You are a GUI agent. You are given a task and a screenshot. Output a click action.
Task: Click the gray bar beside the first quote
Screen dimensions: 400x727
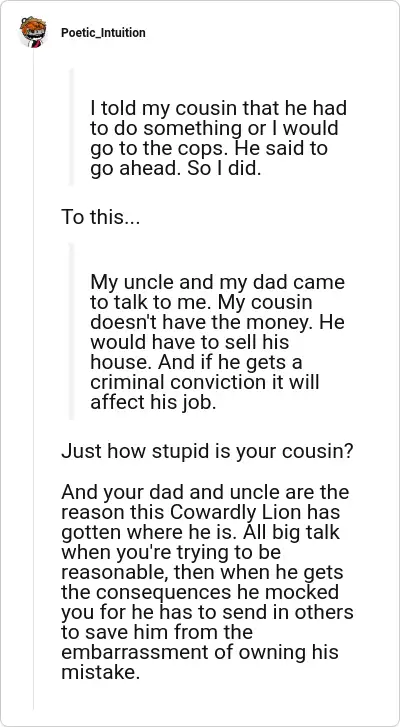71,127
